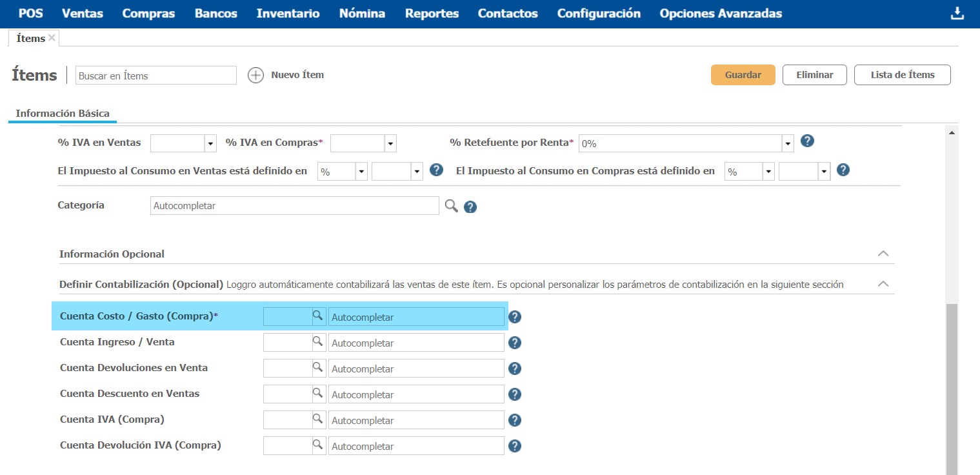
Task: Open the % IVA en Compras dropdown
Action: point(390,144)
